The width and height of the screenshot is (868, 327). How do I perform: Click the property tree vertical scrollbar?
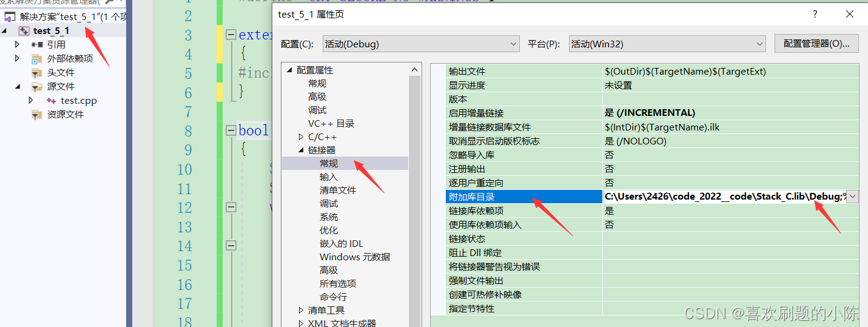(x=415, y=194)
